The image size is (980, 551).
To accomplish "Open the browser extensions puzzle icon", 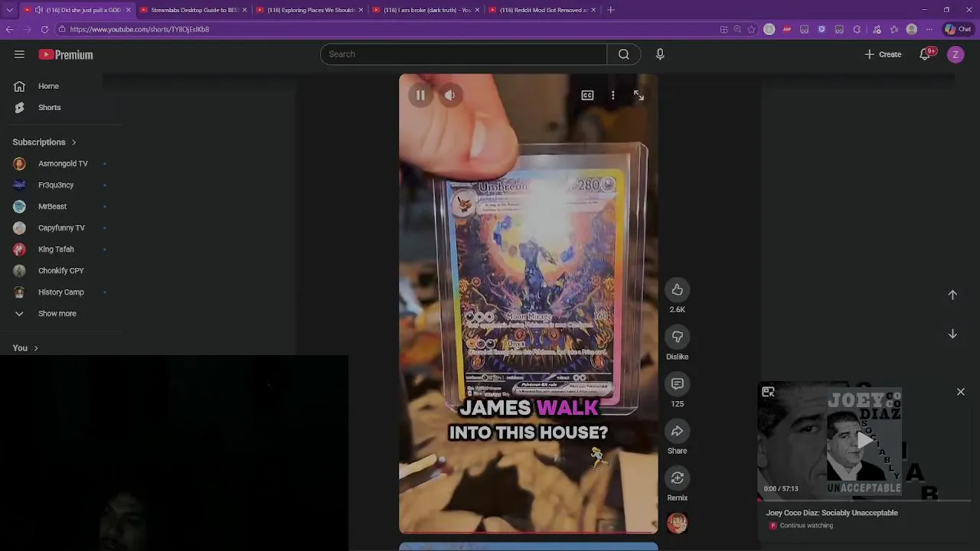I will [x=857, y=29].
